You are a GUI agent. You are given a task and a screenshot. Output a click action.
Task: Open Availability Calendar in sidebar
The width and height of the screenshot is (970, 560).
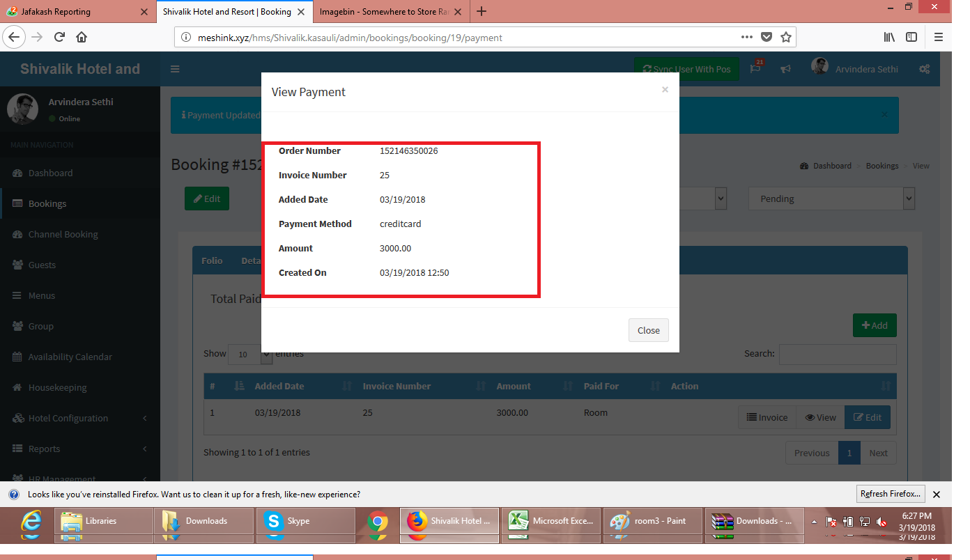pos(80,357)
